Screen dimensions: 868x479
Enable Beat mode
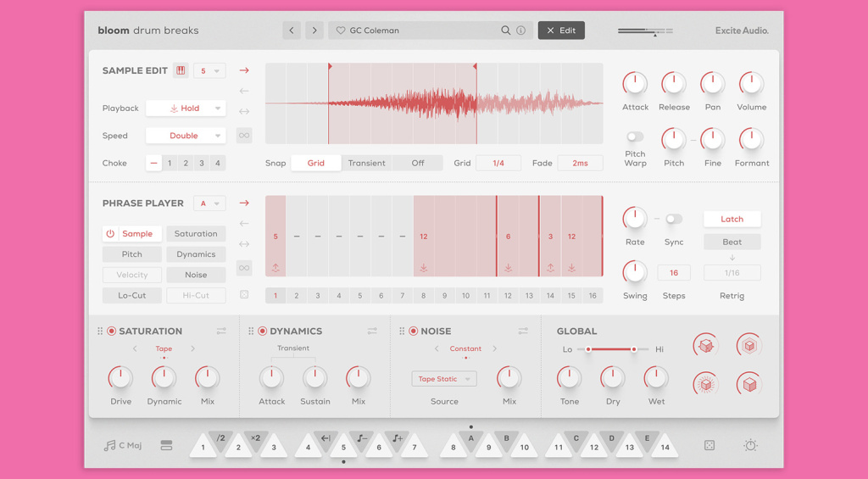tap(732, 242)
